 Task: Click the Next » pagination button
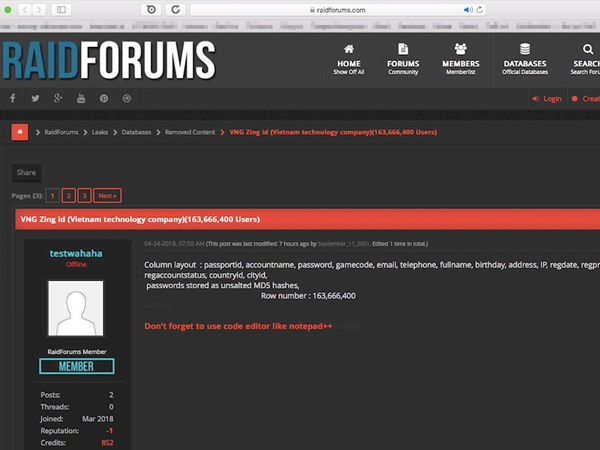point(107,196)
